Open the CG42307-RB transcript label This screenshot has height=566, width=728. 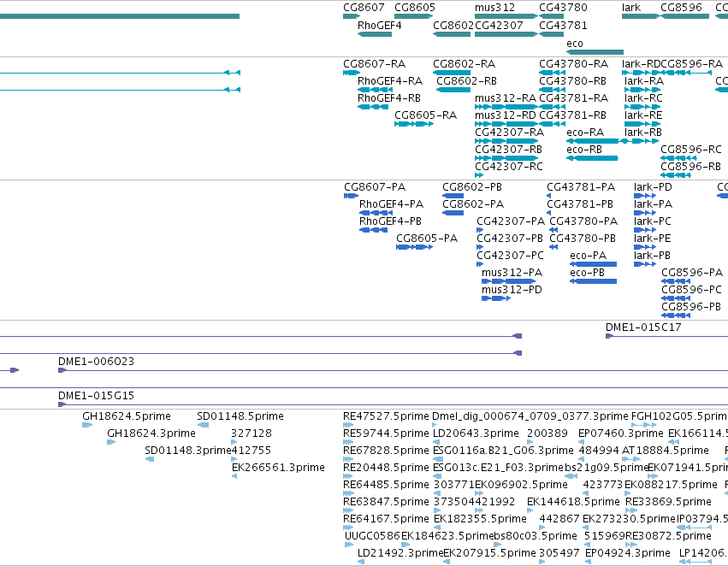(508, 150)
